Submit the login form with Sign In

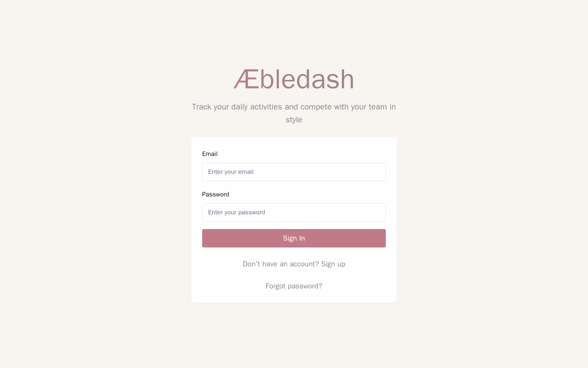294,238
